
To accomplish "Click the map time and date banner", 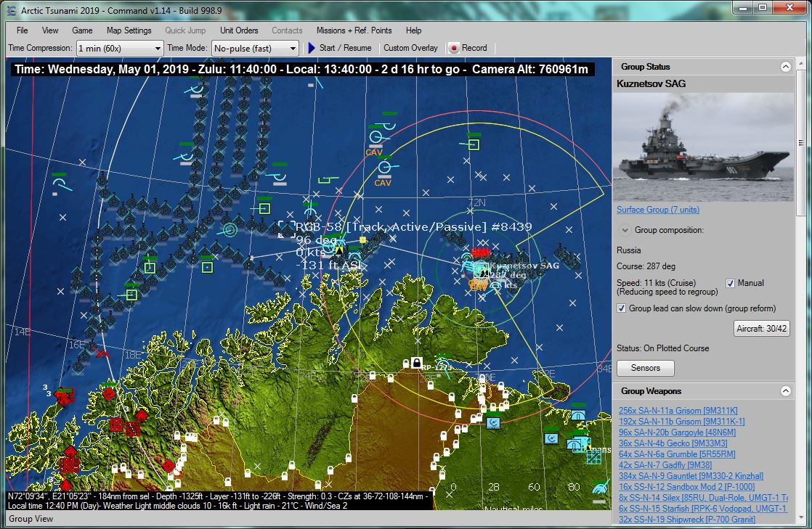I will point(301,69).
